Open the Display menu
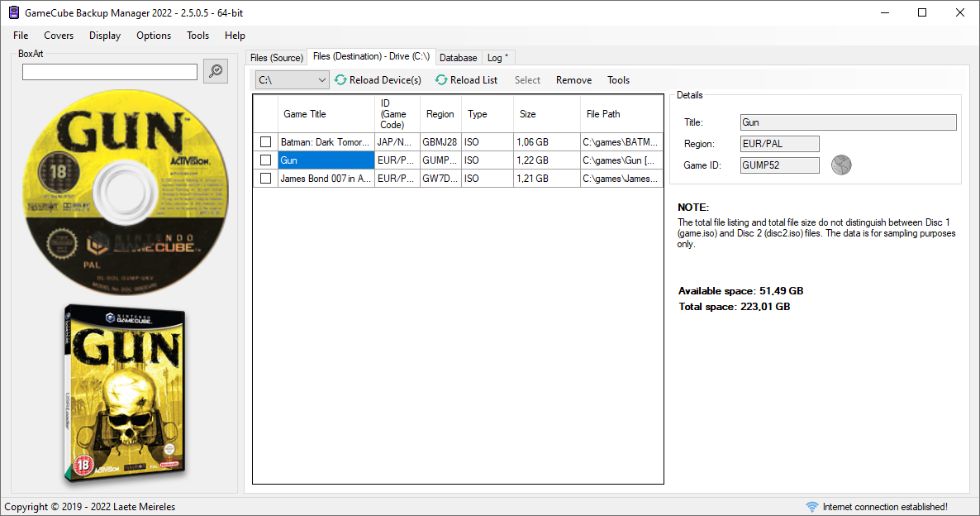 coord(105,36)
